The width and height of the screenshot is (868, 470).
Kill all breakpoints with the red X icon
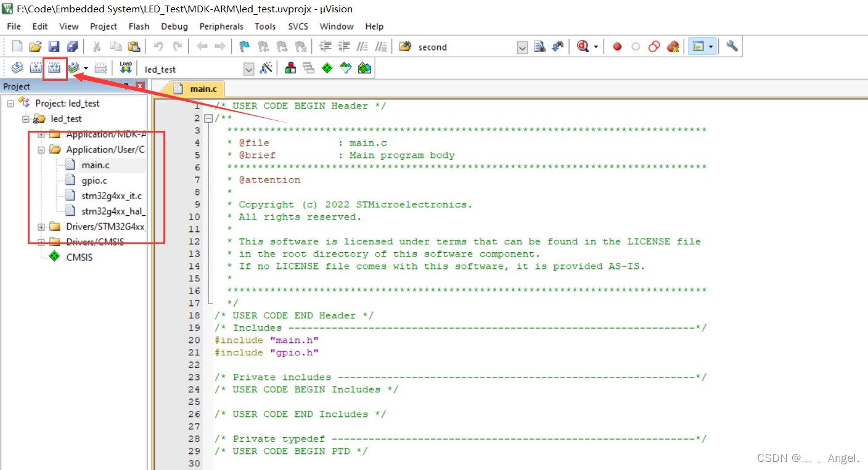point(673,46)
